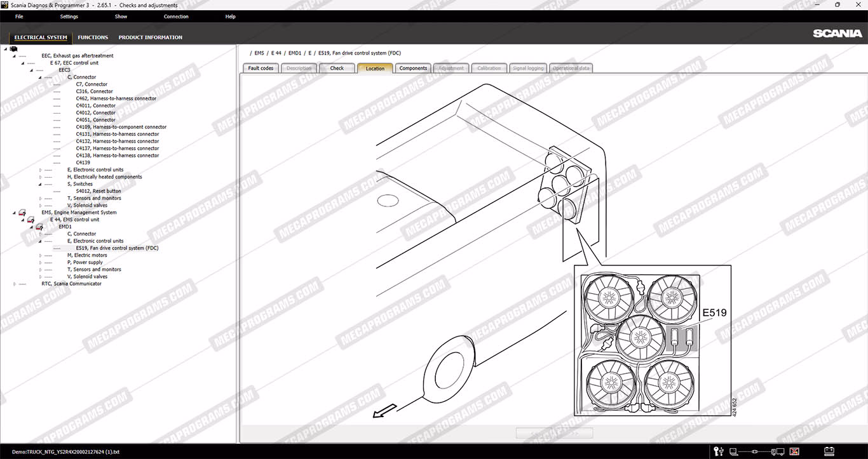Select E519, Fan drive control system (FDC)
Screen dimensions: 868x459
(x=117, y=248)
